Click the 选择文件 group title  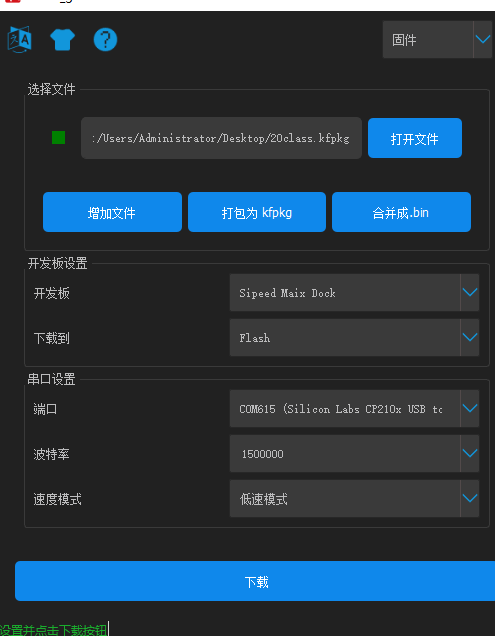(x=52, y=89)
